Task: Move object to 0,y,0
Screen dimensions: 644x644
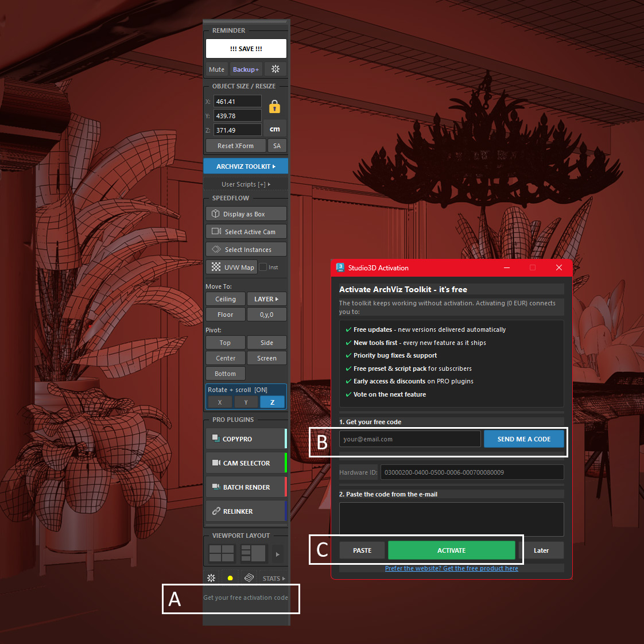Action: pyautogui.click(x=266, y=315)
